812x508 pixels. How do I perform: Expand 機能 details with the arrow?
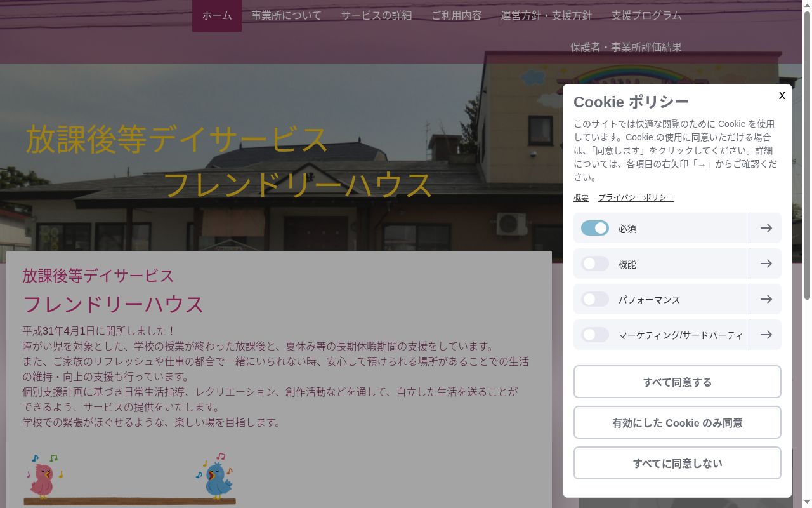[x=766, y=264]
